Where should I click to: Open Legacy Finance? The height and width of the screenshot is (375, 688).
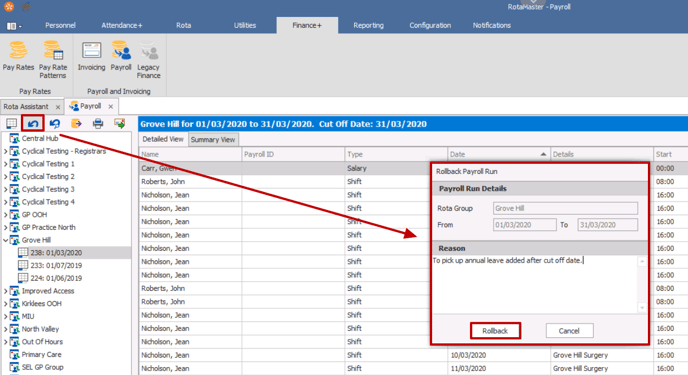pos(148,60)
